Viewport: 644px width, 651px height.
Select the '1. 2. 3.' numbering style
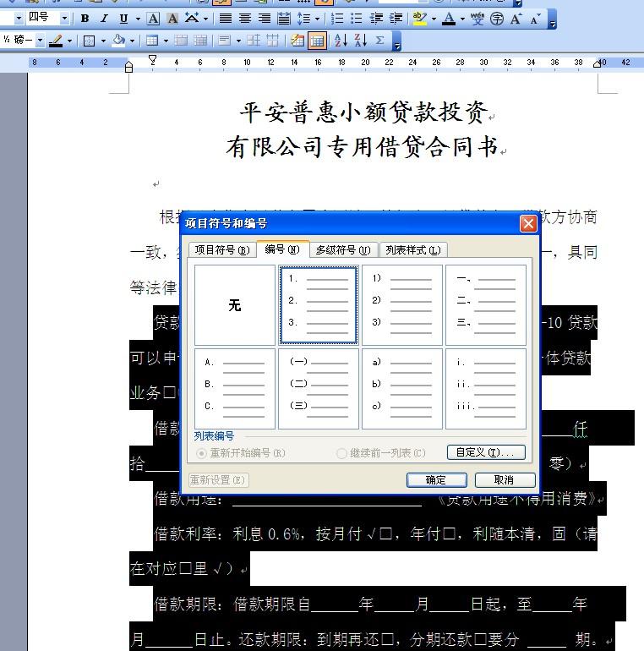(x=319, y=304)
